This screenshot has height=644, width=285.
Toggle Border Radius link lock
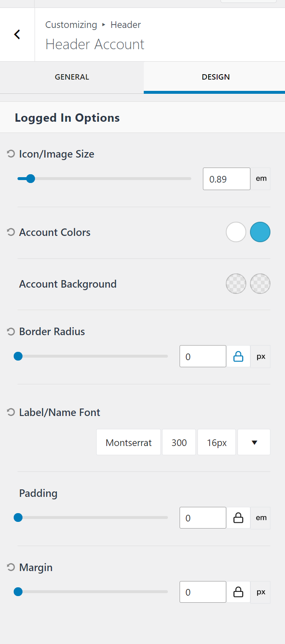[238, 356]
